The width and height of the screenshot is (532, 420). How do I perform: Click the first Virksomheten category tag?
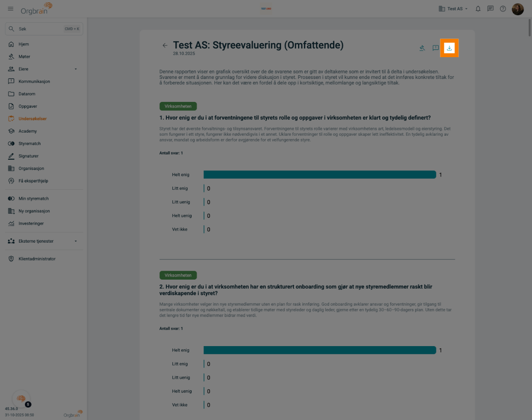[x=178, y=106]
